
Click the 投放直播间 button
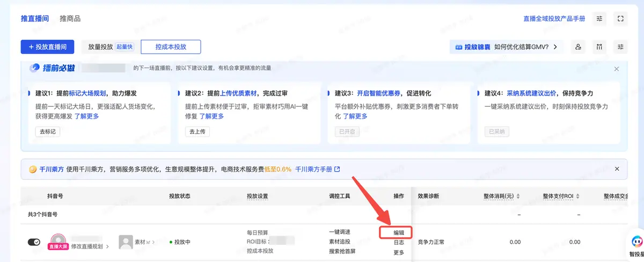click(47, 47)
